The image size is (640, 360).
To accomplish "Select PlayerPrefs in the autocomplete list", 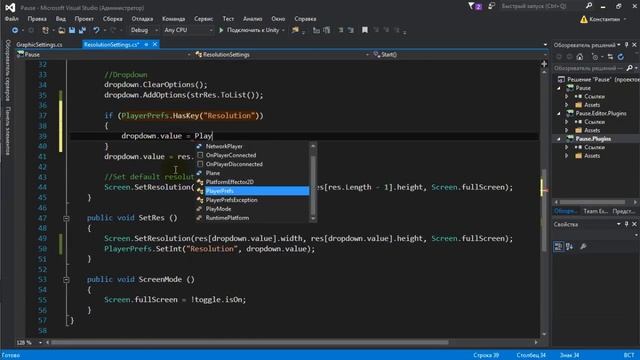I will tap(252, 191).
